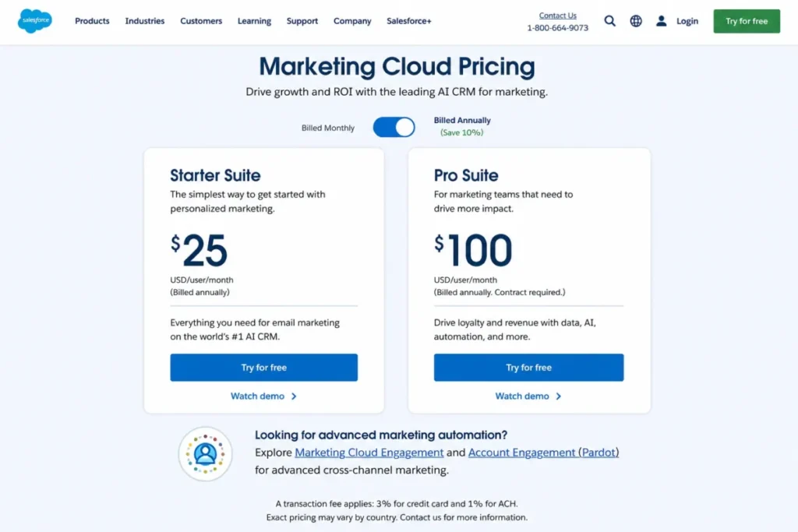Click the Billed Monthly label
Screen dimensions: 798x532
pyautogui.click(x=328, y=128)
